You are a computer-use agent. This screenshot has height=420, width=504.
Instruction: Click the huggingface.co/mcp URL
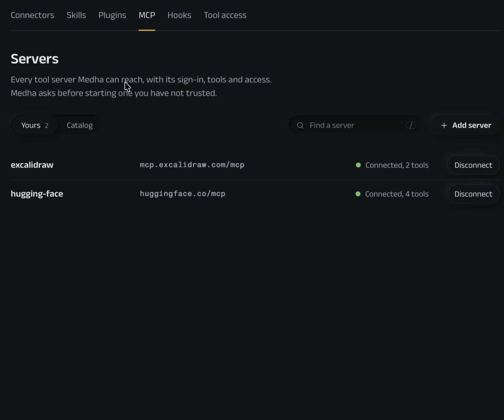click(x=183, y=194)
